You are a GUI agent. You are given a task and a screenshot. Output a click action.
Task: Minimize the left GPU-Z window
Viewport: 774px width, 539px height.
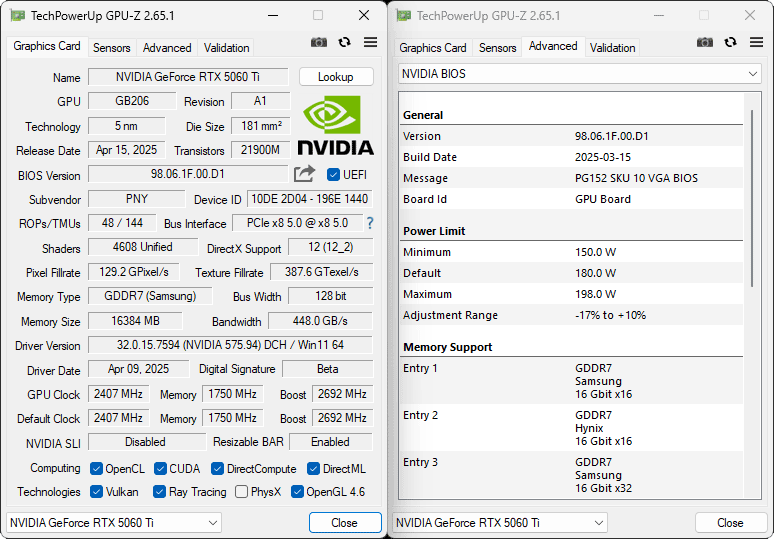[273, 16]
